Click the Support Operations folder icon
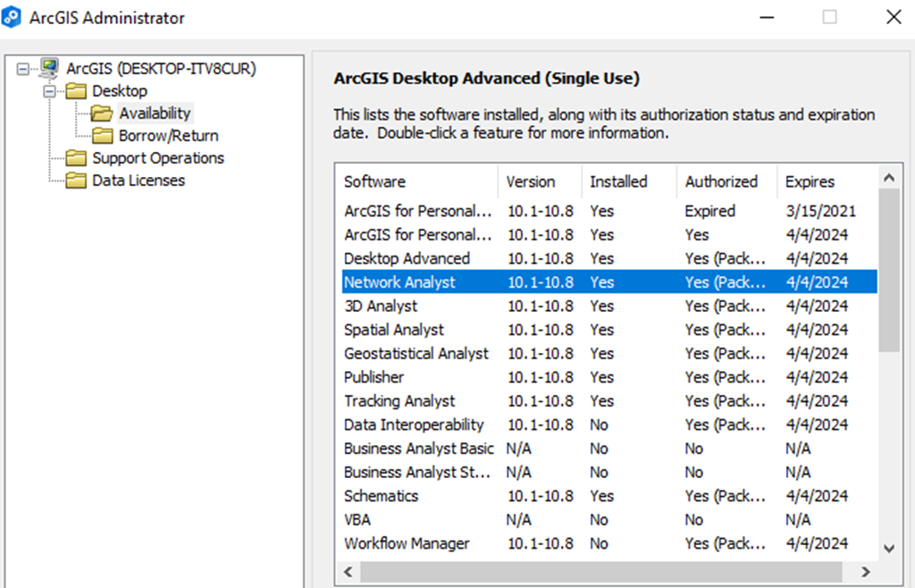 pos(76,158)
